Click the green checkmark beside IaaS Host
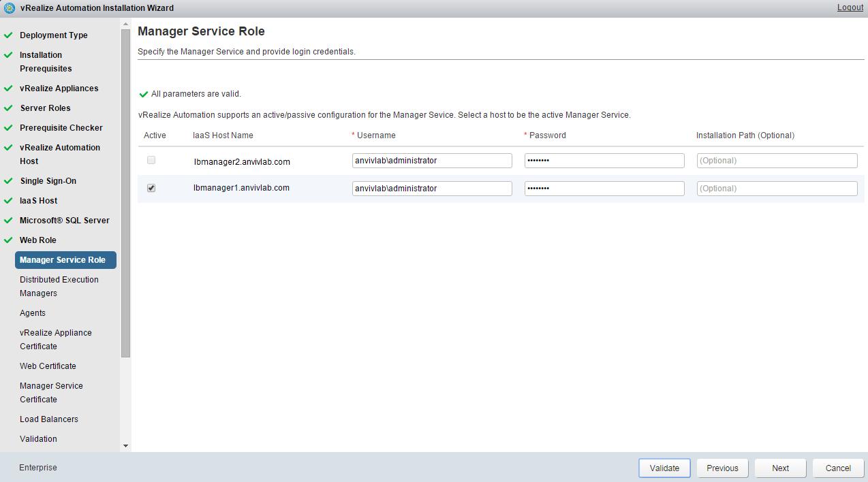Screen dimensions: 868x482 click(x=8, y=200)
